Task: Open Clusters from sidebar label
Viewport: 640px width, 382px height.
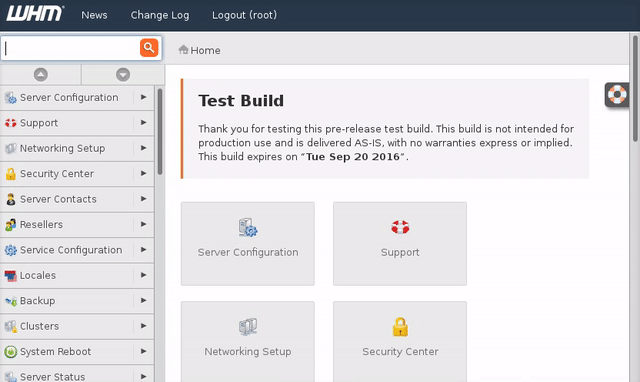Action: pyautogui.click(x=39, y=326)
